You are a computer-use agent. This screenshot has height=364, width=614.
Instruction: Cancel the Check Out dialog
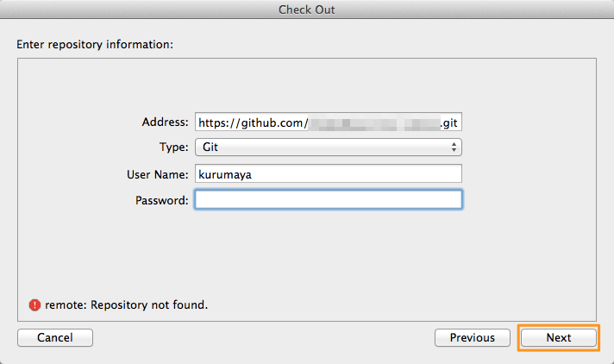pyautogui.click(x=54, y=337)
